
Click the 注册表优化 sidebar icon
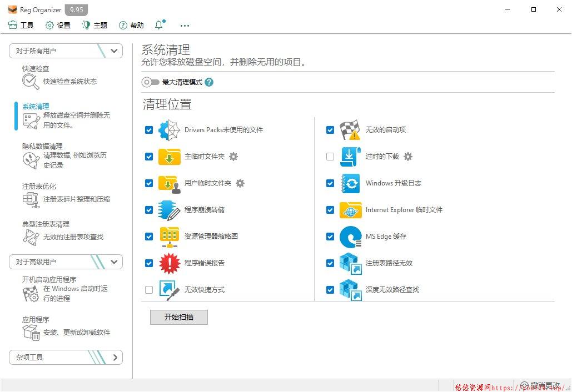click(31, 199)
